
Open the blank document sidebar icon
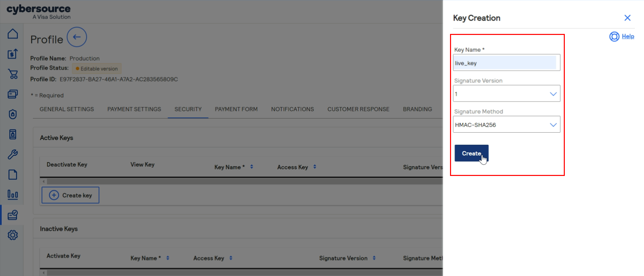point(13,175)
